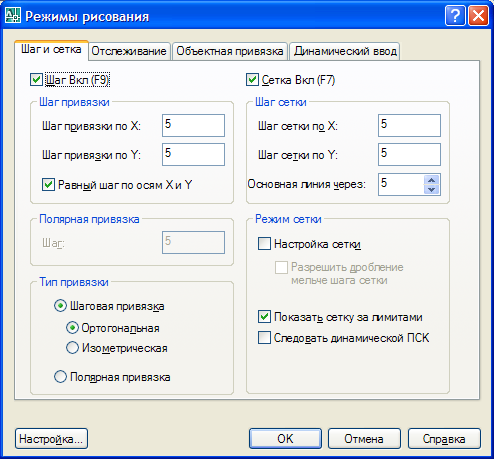Open the Настройка... button
Screen dimensions: 494x459
(x=51, y=439)
